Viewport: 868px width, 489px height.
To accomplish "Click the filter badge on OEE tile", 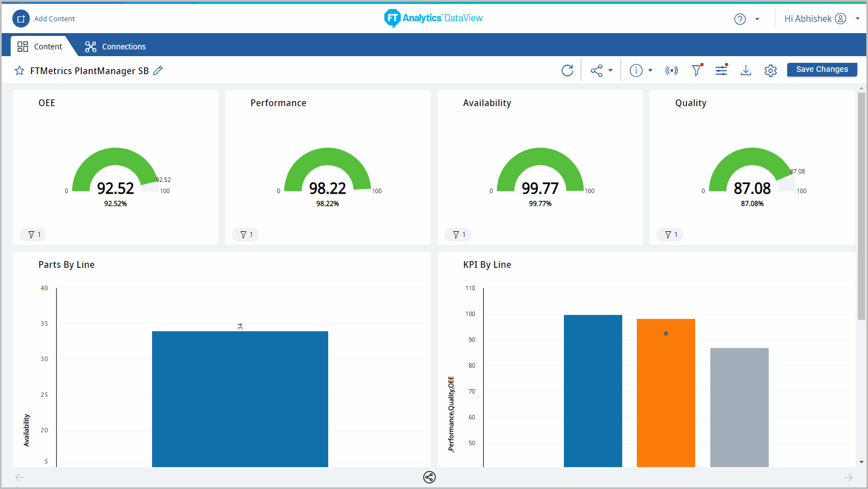I will tap(34, 235).
